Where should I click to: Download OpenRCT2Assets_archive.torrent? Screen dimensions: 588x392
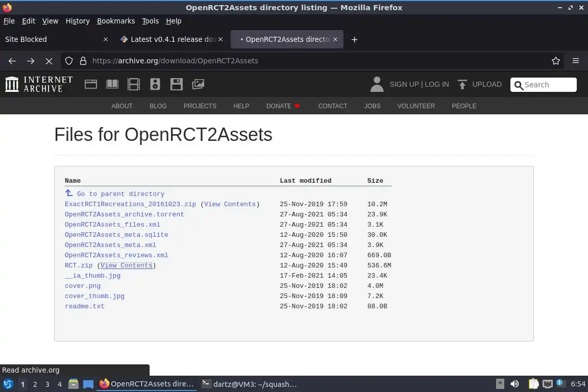click(124, 214)
